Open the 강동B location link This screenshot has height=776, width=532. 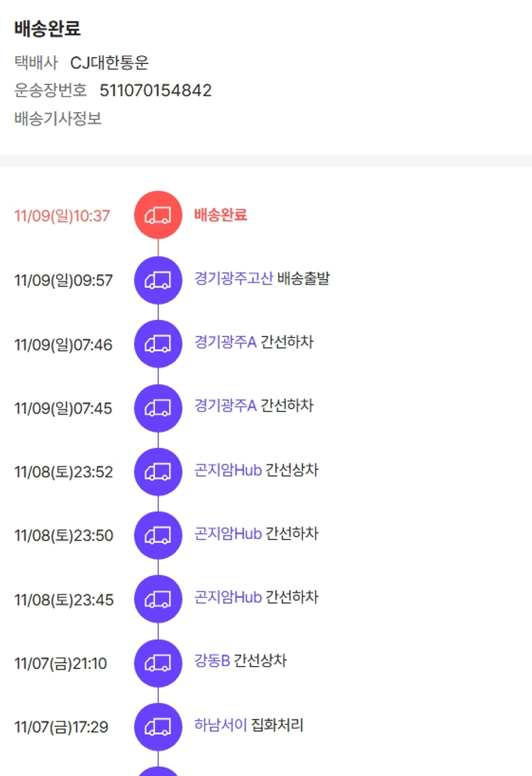coord(211,661)
